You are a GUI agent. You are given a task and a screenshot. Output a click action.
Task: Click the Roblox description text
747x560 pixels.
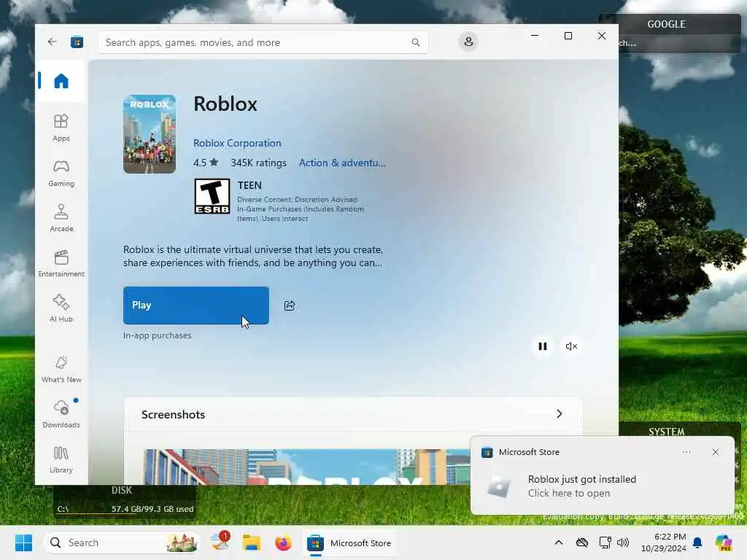pyautogui.click(x=253, y=256)
